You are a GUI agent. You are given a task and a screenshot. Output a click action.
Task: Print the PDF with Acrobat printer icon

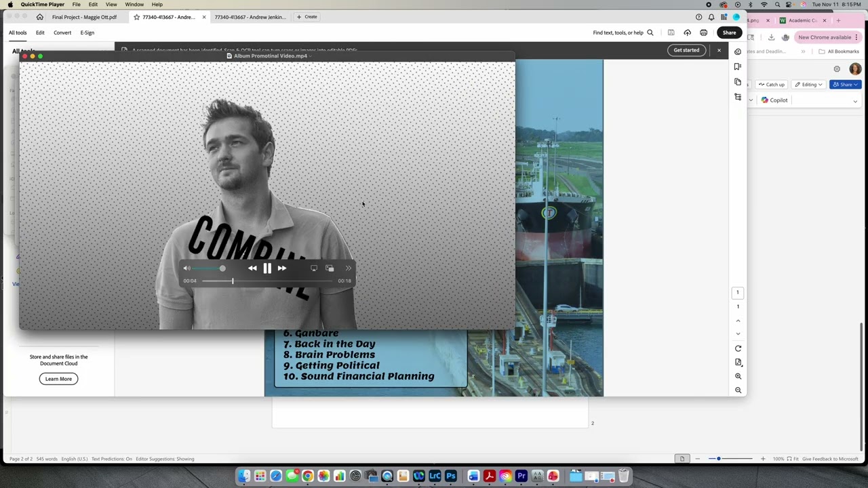click(703, 33)
